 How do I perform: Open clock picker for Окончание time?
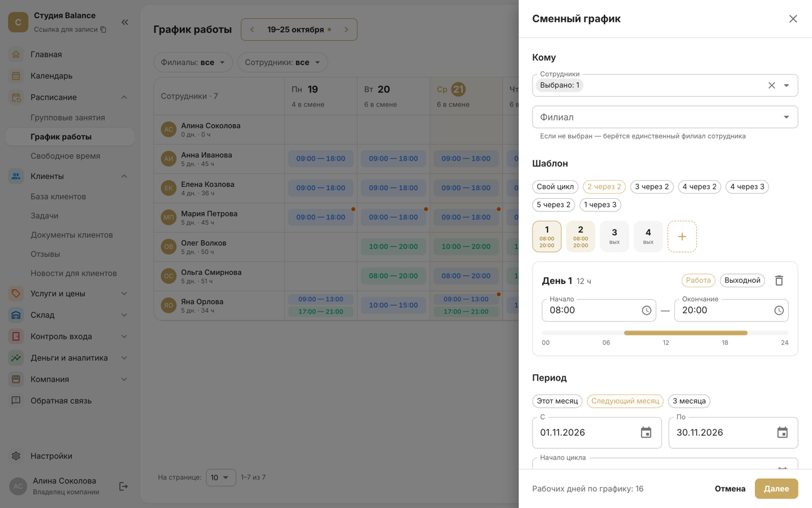pyautogui.click(x=779, y=310)
